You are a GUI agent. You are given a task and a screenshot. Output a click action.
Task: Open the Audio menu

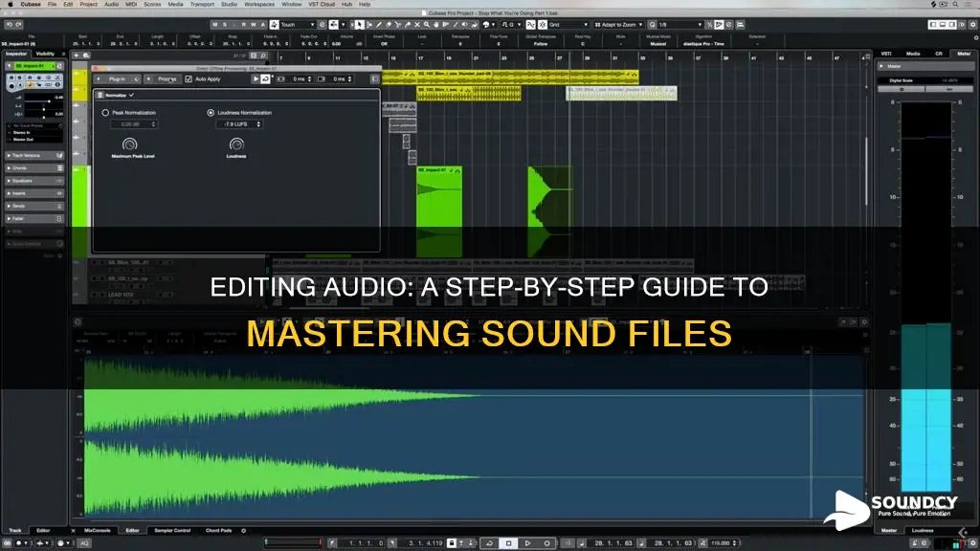111,4
